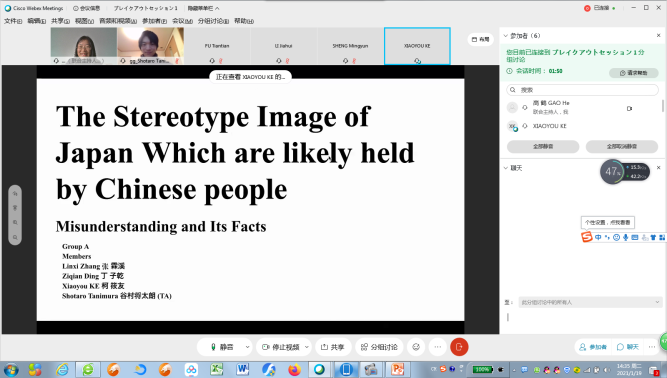The image size is (667, 378).
Task: Open PowerPoint from the taskbar
Action: click(397, 369)
